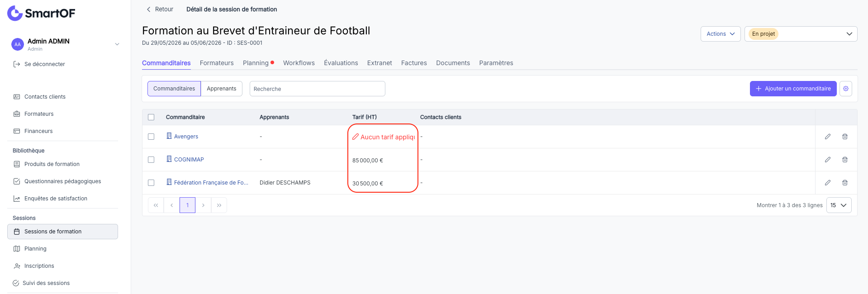This screenshot has height=294, width=868.
Task: Switch to the Extranet tab
Action: [379, 63]
